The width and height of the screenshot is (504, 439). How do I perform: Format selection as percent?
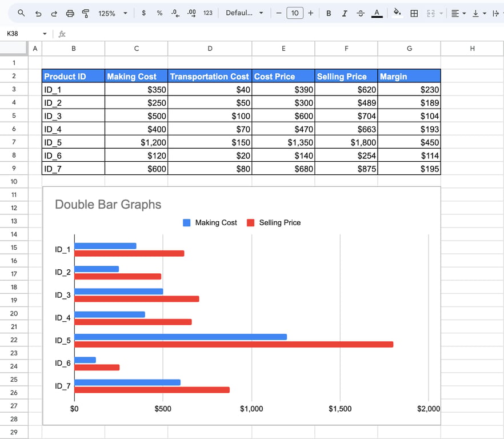coord(159,13)
